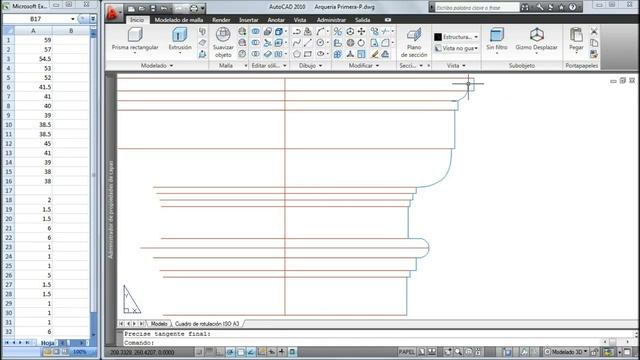The height and width of the screenshot is (360, 640).
Task: Click the Plano de sección tool
Action: tap(414, 42)
